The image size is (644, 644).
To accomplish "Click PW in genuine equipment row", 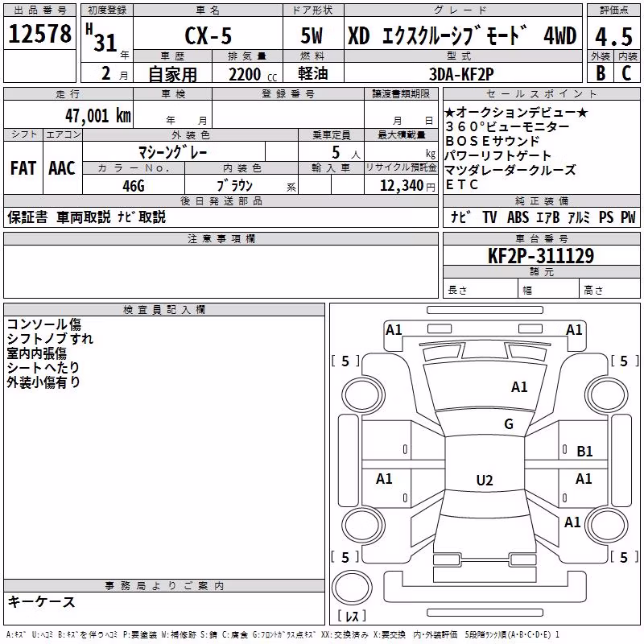I will coord(628,217).
